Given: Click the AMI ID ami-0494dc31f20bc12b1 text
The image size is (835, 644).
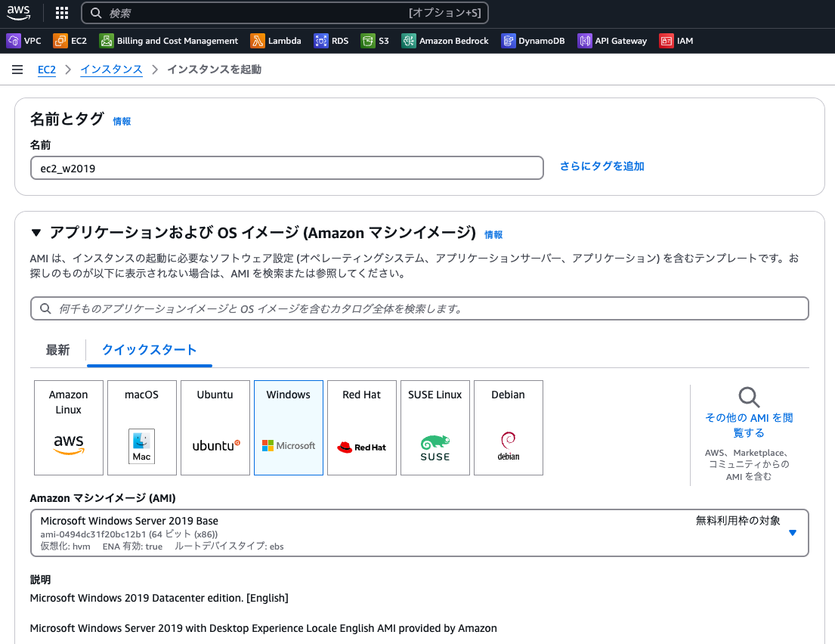Looking at the screenshot, I should [x=93, y=534].
